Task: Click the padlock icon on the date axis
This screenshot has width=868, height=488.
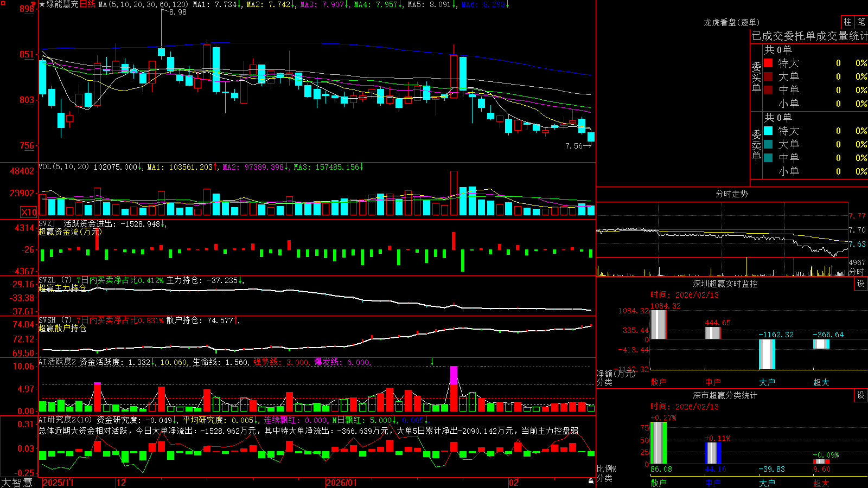Action: (x=591, y=481)
